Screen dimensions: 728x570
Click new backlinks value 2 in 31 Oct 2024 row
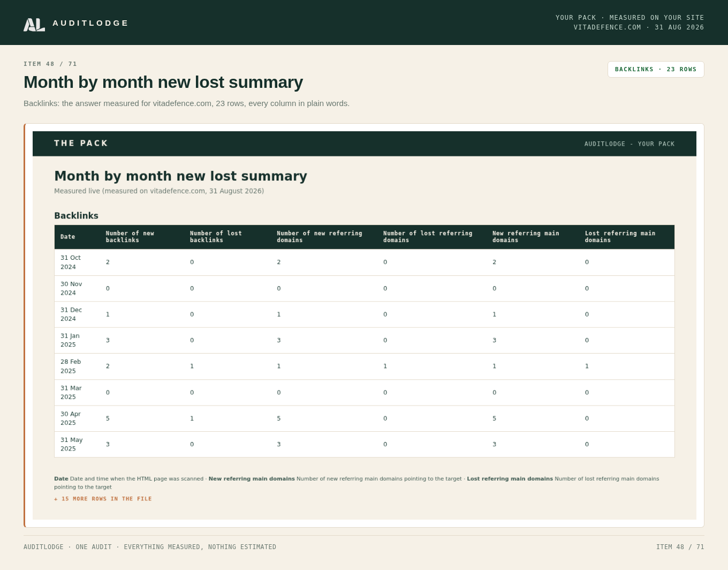pyautogui.click(x=108, y=262)
